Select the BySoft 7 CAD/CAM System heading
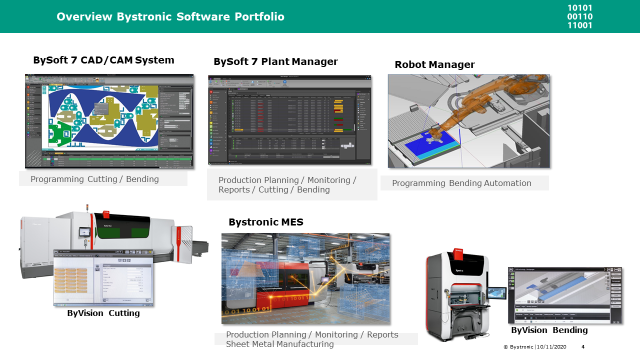Screen dimensions: 640x360 [x=104, y=60]
